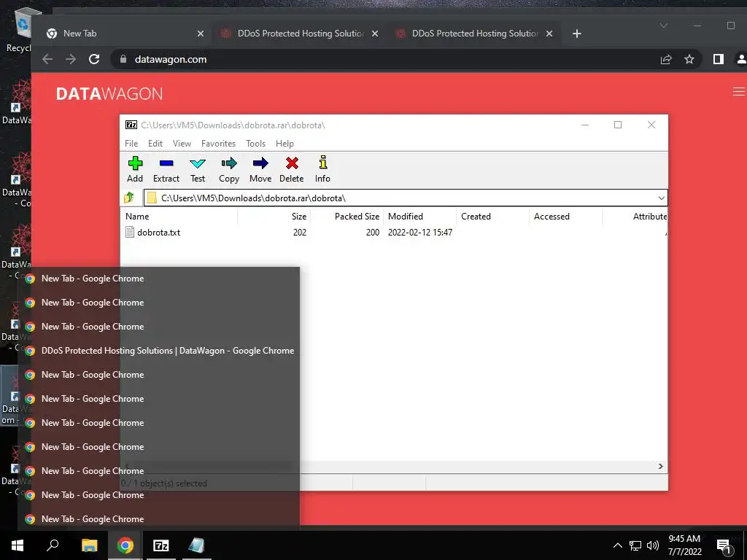This screenshot has height=560, width=747.
Task: Toggle Chrome side panel icon
Action: 719,59
